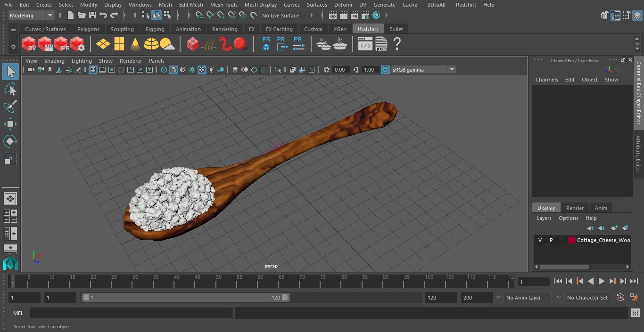Open Redshift render settings gear cube
The height and width of the screenshot is (332, 644).
pos(77,44)
